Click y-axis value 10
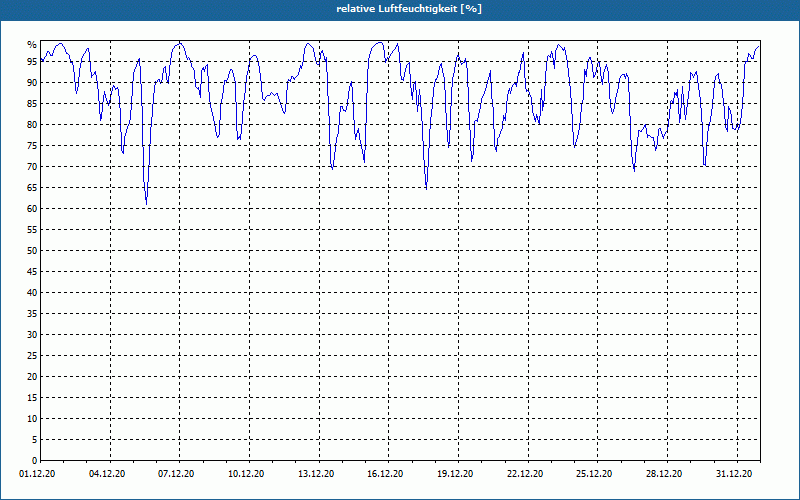 click(32, 419)
